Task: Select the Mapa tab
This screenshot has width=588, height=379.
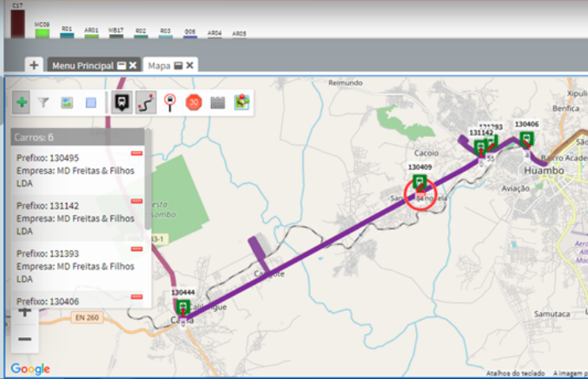Action: coord(160,66)
